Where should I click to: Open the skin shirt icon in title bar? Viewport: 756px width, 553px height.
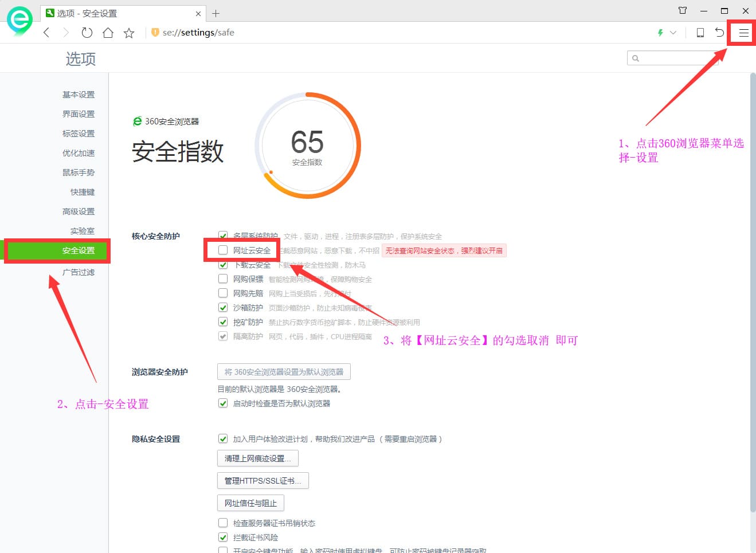683,10
